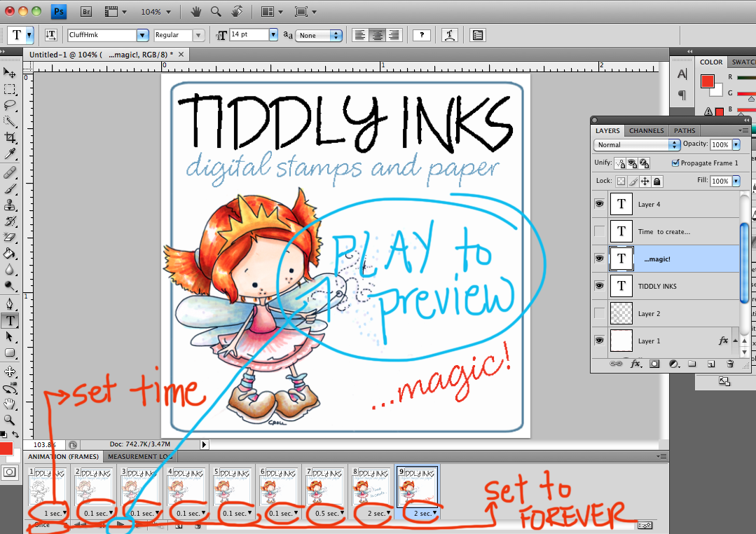Image resolution: width=756 pixels, height=534 pixels.
Task: Select the Clone Stamp tool
Action: coord(10,205)
